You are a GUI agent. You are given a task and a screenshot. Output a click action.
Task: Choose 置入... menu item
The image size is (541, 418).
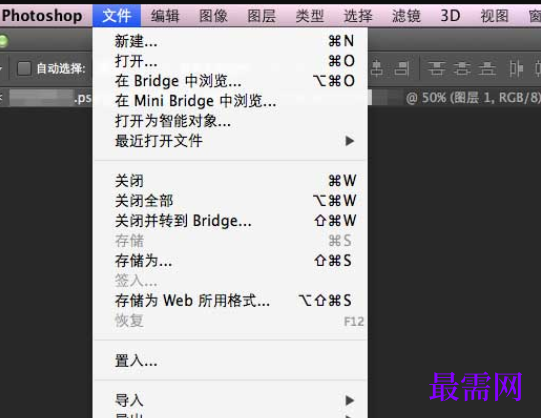tap(230, 361)
